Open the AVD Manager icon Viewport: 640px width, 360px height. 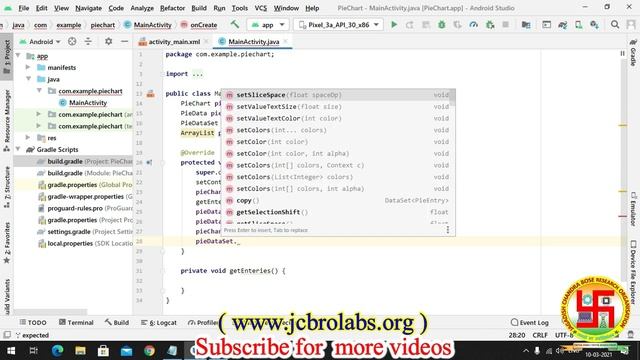[x=578, y=24]
